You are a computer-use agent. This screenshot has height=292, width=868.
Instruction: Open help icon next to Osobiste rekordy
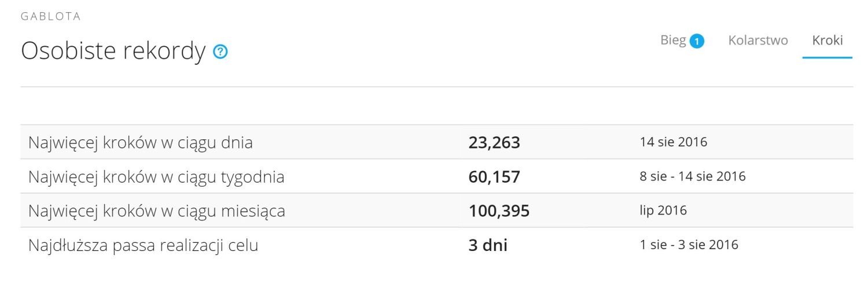coord(220,52)
